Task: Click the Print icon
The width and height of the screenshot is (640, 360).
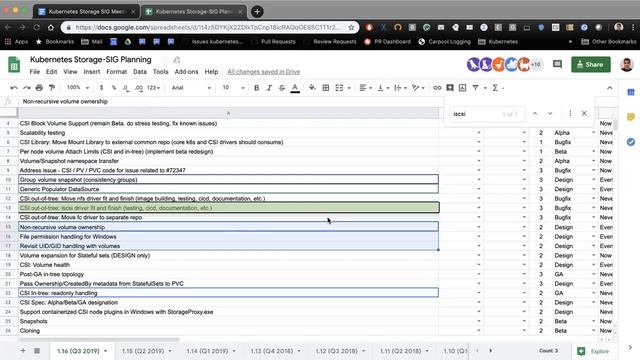Action: point(39,88)
